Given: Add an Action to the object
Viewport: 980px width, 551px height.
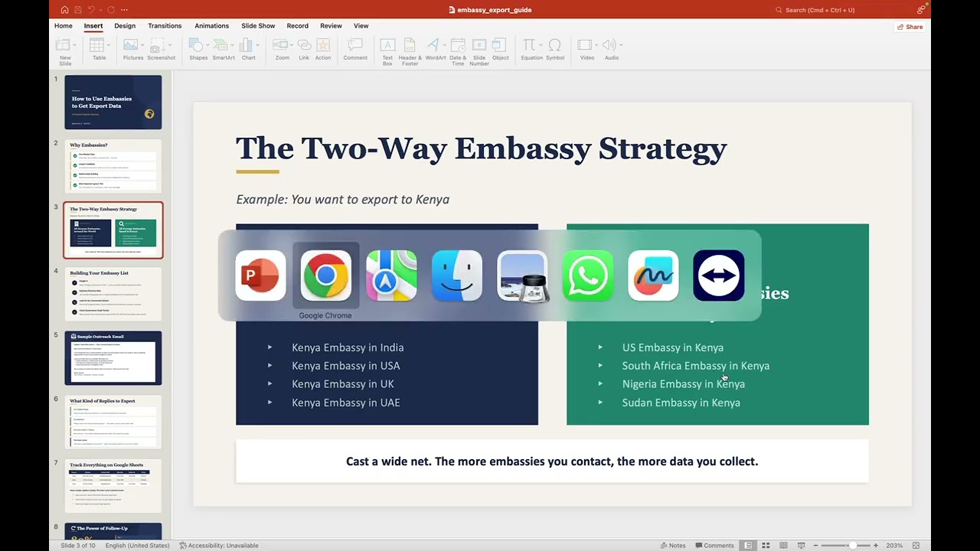Looking at the screenshot, I should click(323, 50).
